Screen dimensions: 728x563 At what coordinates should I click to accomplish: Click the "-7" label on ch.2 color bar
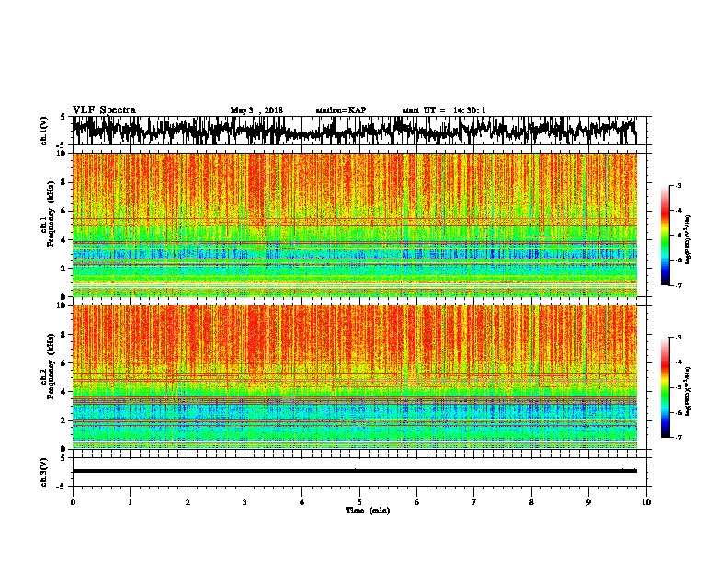click(x=677, y=437)
